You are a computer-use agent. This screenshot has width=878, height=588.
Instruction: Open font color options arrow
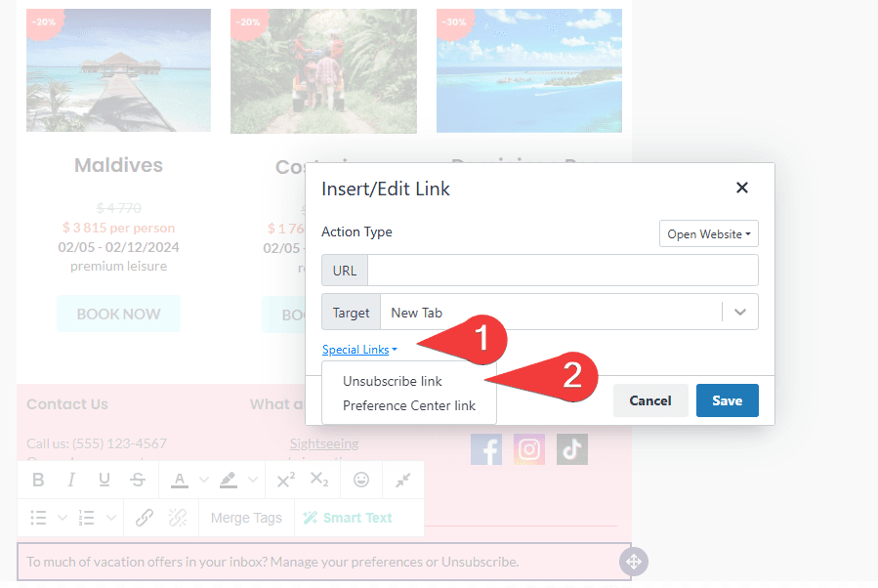point(204,480)
